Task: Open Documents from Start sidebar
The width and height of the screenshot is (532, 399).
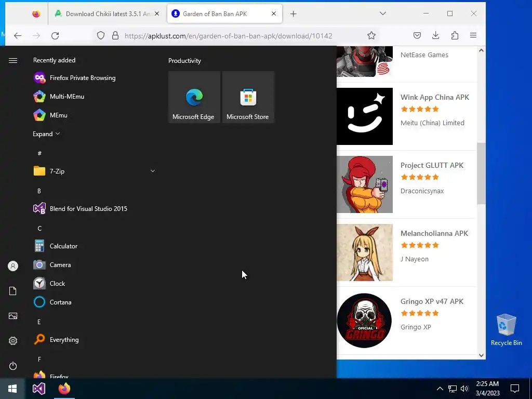Action: pos(13,291)
